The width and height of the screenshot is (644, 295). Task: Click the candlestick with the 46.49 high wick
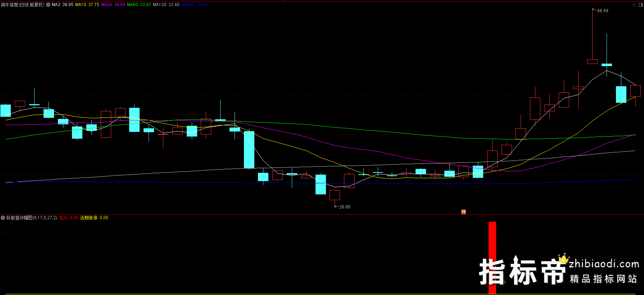592,61
